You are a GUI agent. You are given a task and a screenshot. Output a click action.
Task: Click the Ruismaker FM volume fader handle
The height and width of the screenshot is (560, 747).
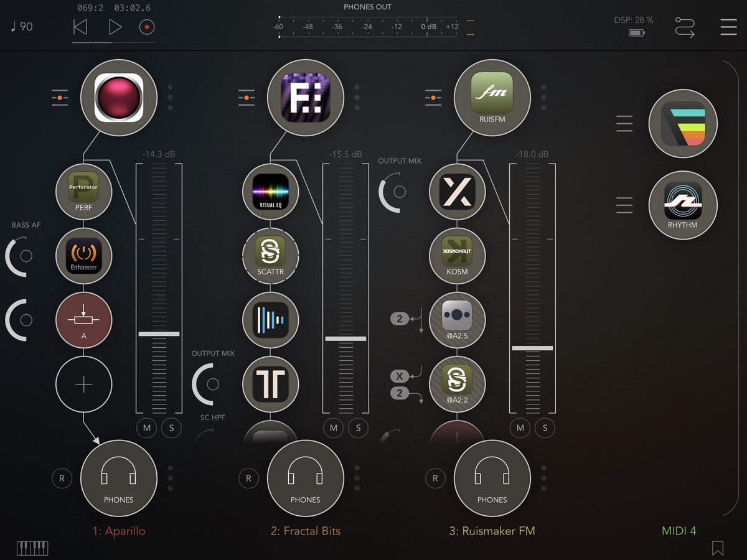pyautogui.click(x=532, y=348)
